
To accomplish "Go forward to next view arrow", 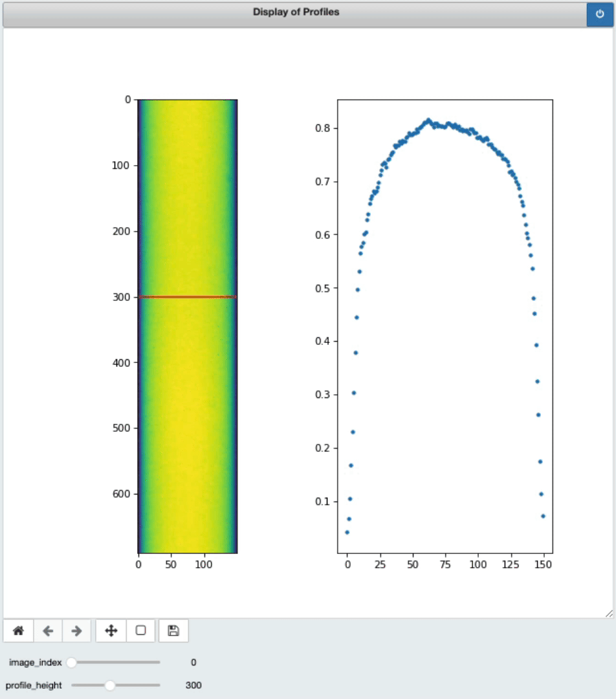I will [x=76, y=630].
